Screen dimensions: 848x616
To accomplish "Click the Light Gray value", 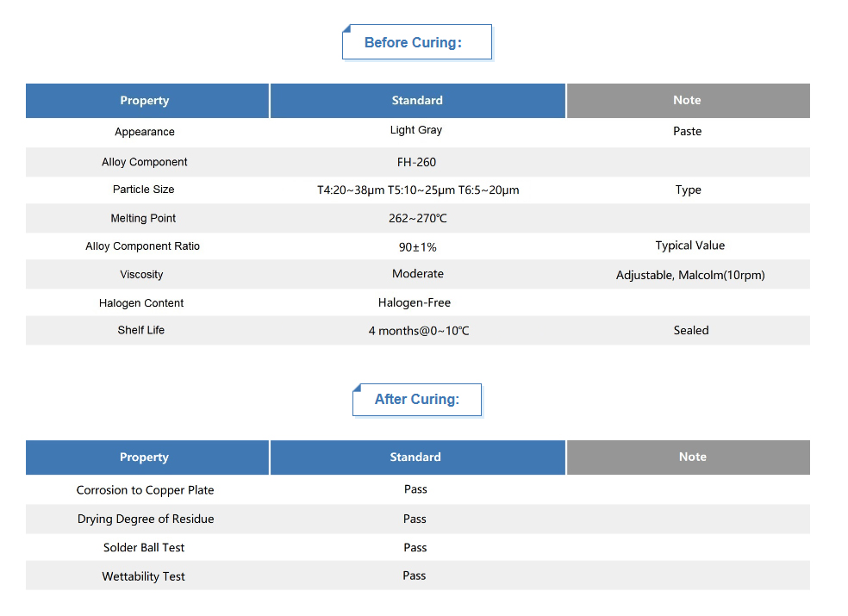I will coord(416,130).
